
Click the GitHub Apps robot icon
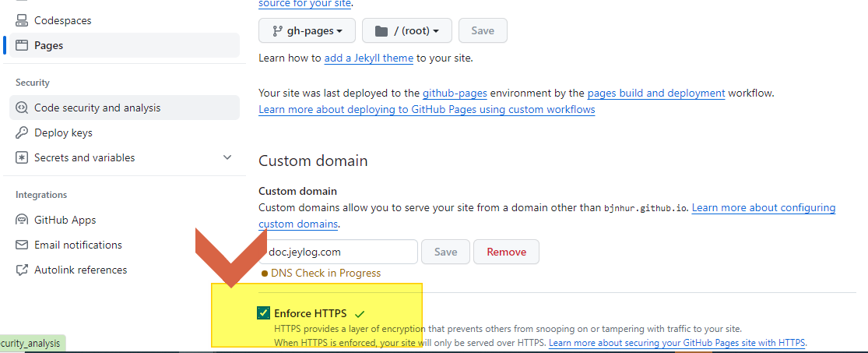[22, 220]
